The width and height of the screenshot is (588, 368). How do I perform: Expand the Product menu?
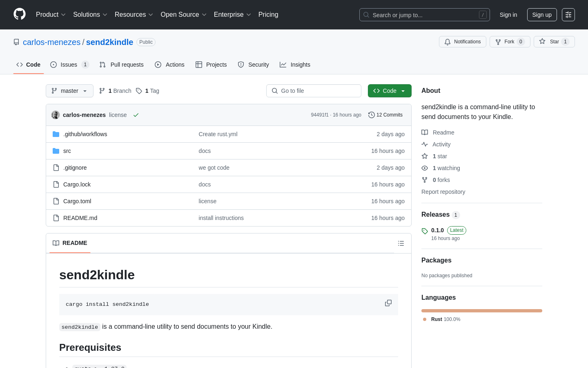pyautogui.click(x=51, y=15)
